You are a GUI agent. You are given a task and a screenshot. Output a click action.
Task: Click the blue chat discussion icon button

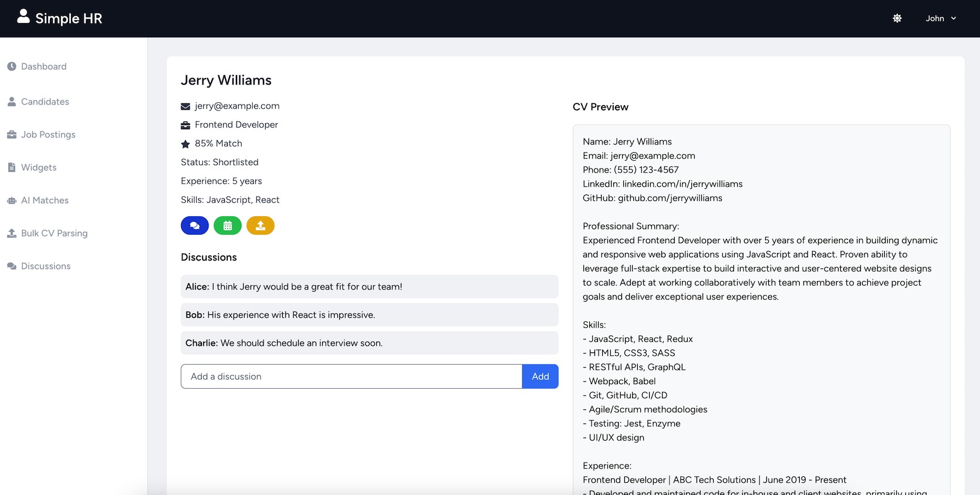(195, 225)
